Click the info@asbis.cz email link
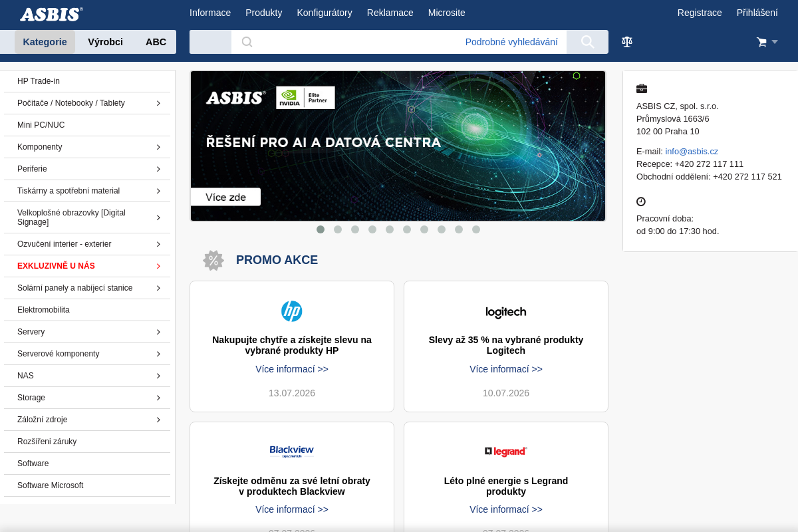The image size is (798, 532). pyautogui.click(x=692, y=151)
